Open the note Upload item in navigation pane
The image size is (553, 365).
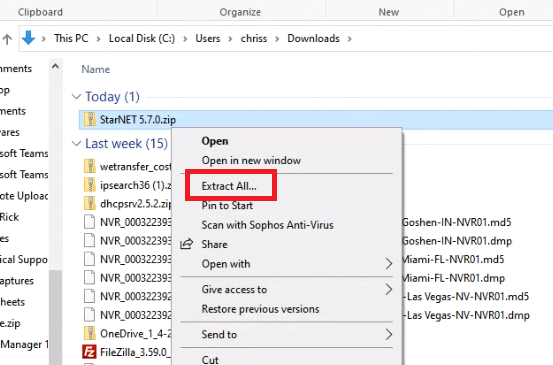click(x=24, y=196)
